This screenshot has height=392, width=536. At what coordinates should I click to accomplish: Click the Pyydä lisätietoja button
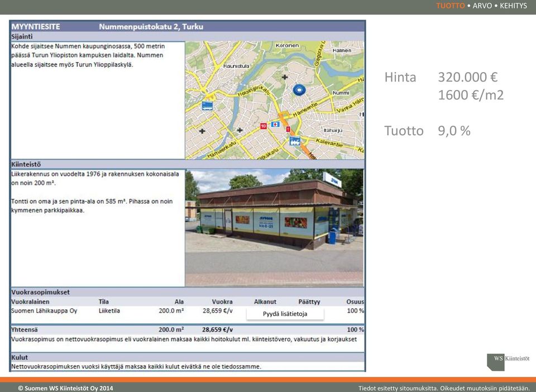click(x=285, y=314)
